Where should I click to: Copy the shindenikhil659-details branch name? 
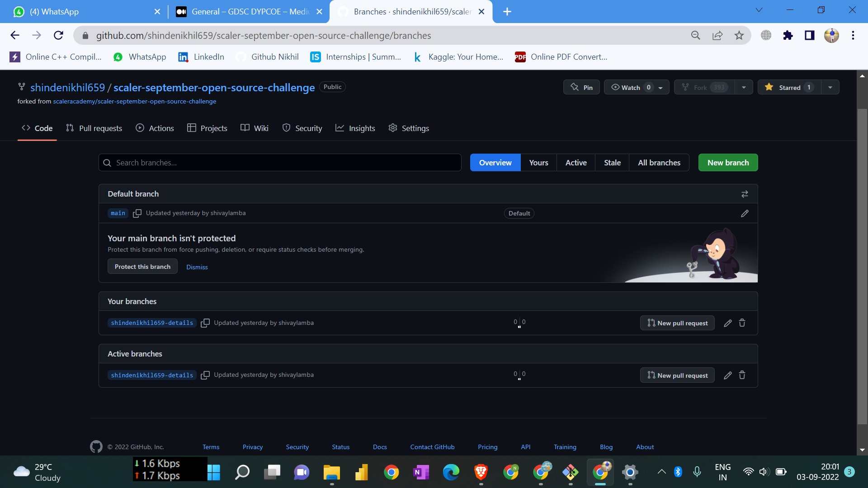pos(205,323)
